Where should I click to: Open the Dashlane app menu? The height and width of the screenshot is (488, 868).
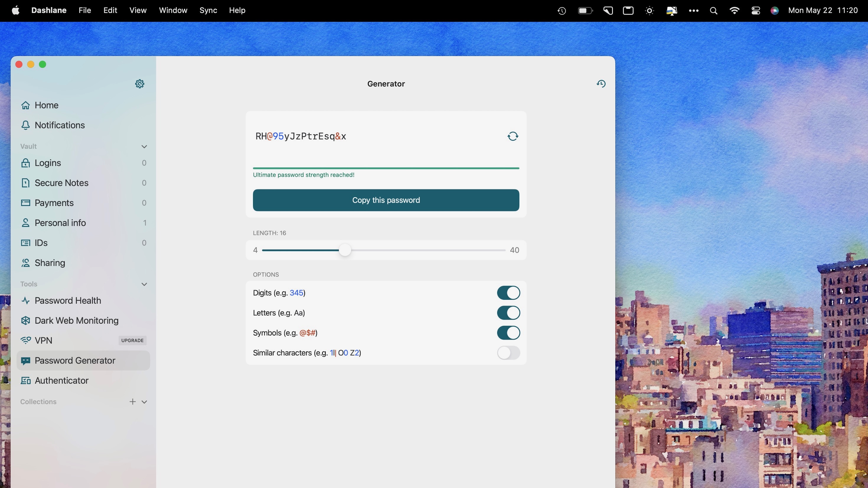click(48, 10)
